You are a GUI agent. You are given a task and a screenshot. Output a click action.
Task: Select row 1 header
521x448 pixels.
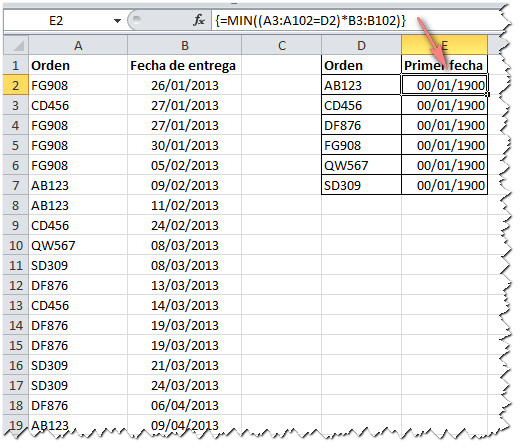click(x=16, y=65)
